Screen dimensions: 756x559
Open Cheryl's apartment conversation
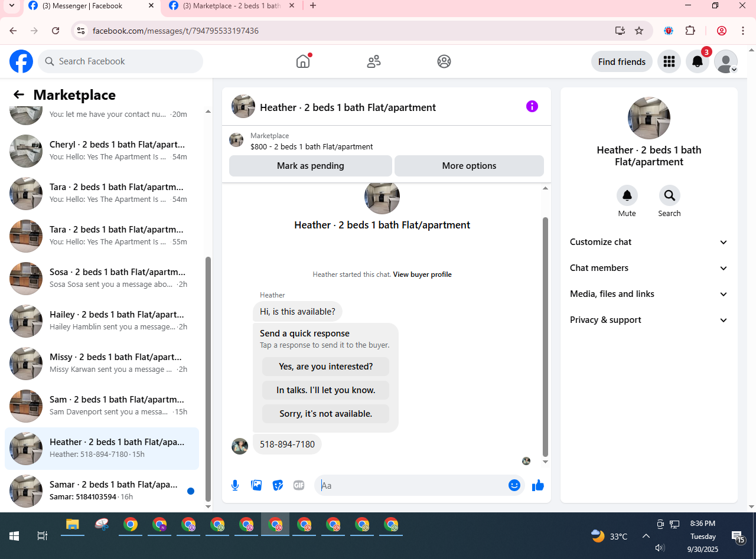tap(102, 151)
